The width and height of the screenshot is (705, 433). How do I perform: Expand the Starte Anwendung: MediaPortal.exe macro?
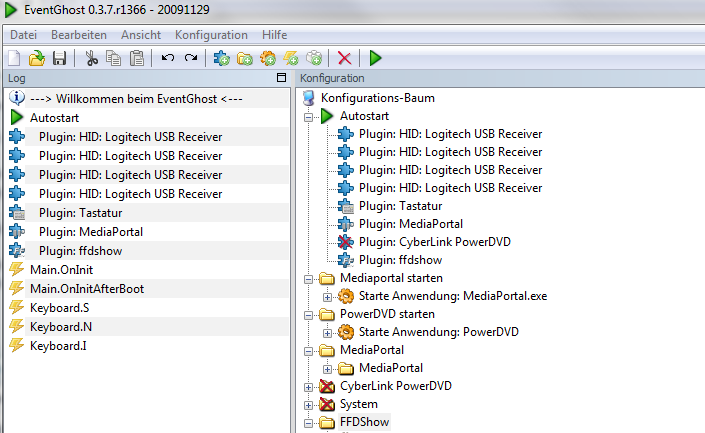[x=327, y=297]
